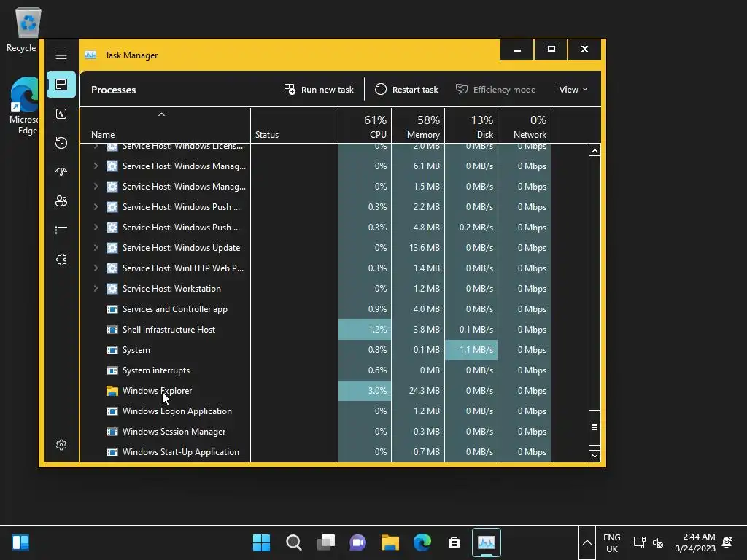Sort processes by Disk column
This screenshot has height=560, width=747.
click(x=471, y=125)
